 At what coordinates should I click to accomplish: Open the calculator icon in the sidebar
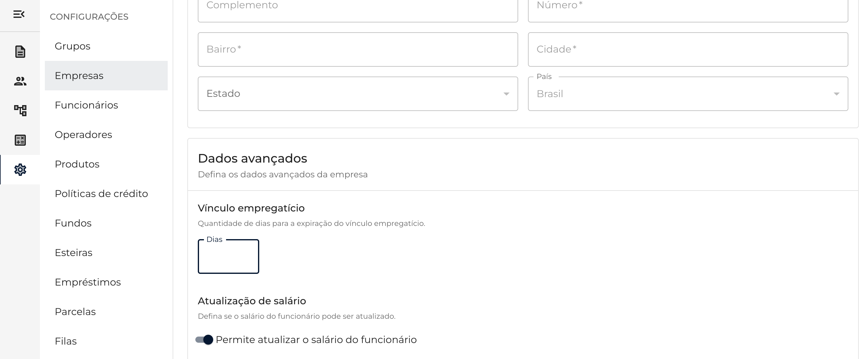click(20, 140)
